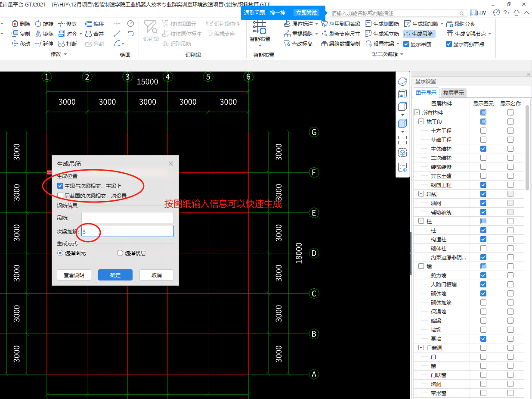The width and height of the screenshot is (532, 399).
Task: Select the 删除 delete tool
Action: (21, 24)
